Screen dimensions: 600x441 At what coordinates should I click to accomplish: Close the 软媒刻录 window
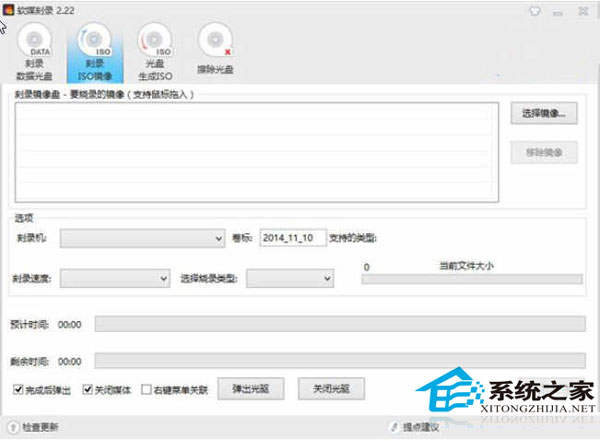583,11
